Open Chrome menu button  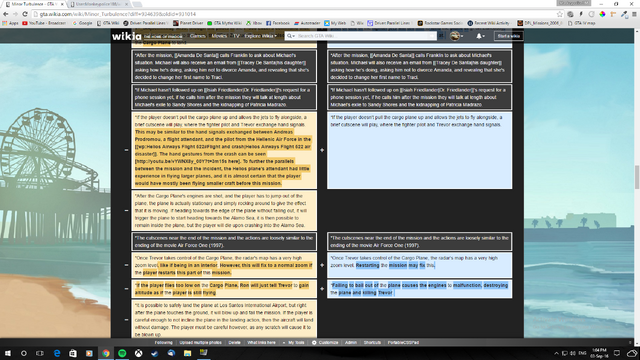pyautogui.click(x=634, y=14)
